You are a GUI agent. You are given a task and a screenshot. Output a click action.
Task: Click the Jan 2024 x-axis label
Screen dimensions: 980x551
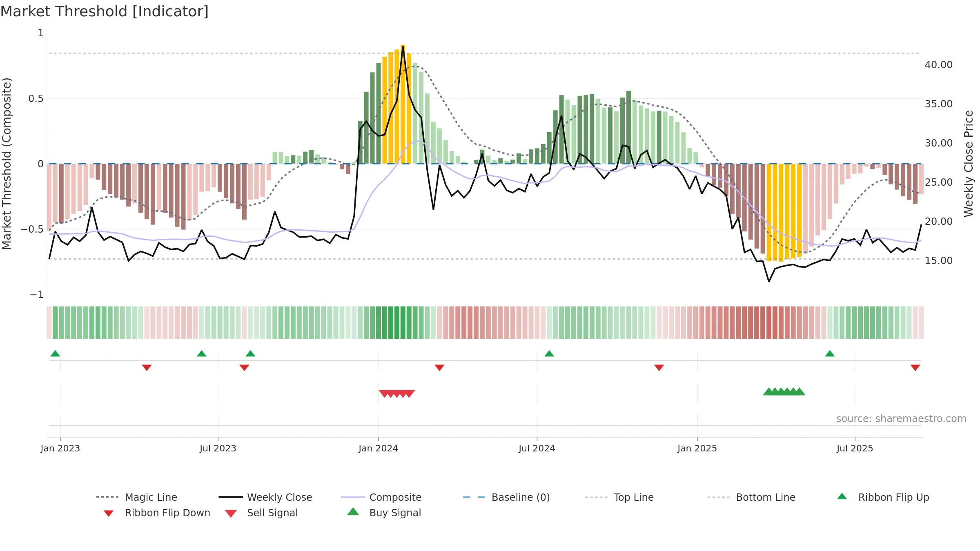[x=378, y=448]
